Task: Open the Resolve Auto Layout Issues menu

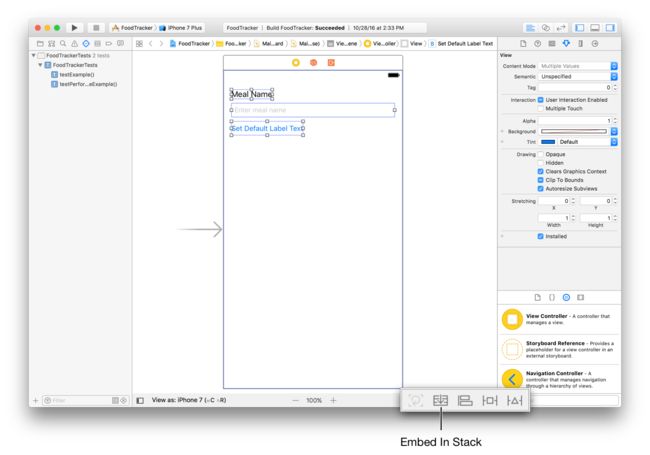Action: 514,400
